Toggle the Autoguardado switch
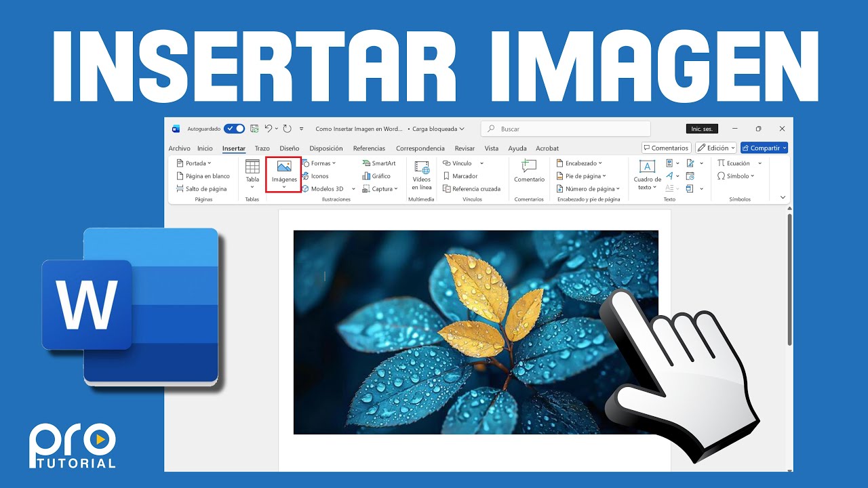 pyautogui.click(x=235, y=129)
